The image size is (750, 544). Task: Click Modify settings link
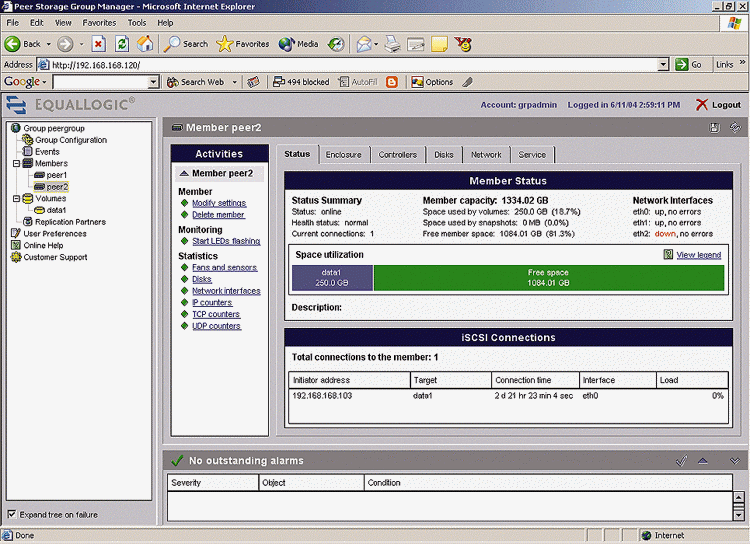point(219,203)
